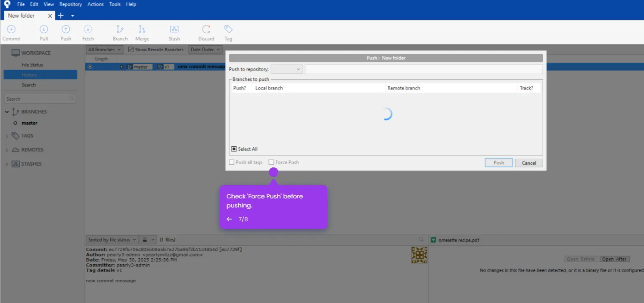
Task: Collapse the BRANCHES section
Action: pyautogui.click(x=7, y=112)
